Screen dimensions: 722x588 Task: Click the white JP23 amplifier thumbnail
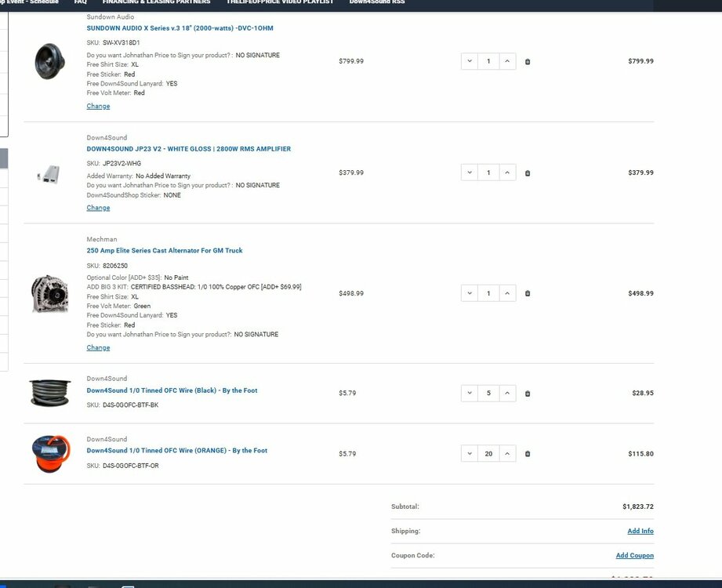[x=49, y=175]
